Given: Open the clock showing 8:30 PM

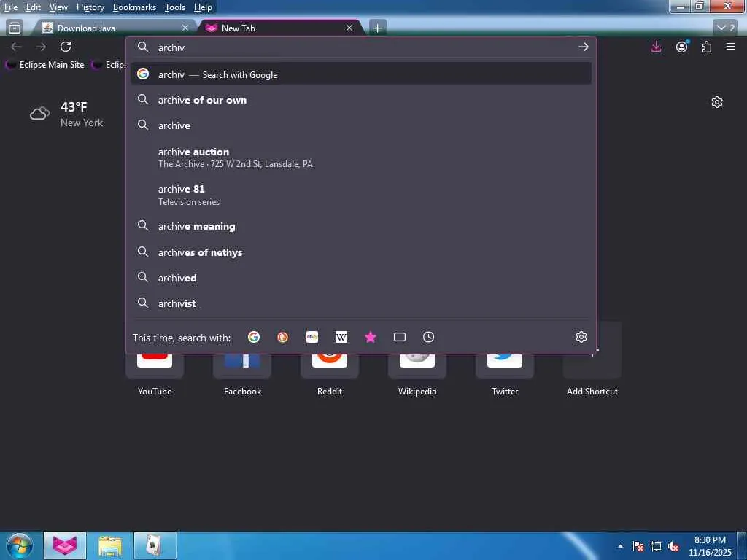Looking at the screenshot, I should (x=710, y=546).
